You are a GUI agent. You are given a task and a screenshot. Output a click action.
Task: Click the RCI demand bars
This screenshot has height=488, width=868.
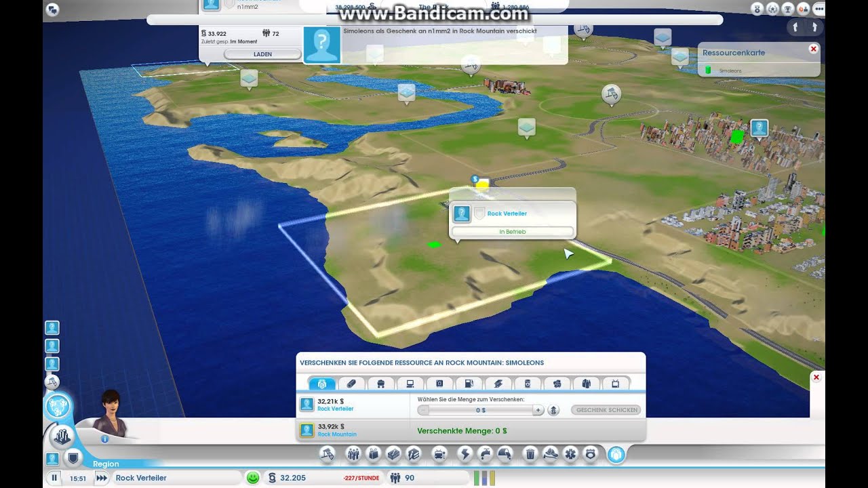tap(484, 478)
